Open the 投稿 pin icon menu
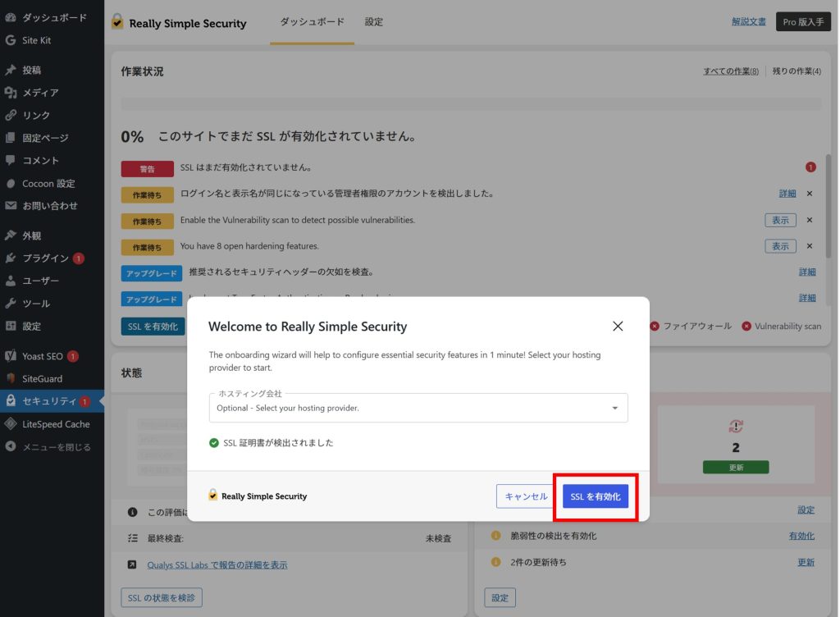 pyautogui.click(x=11, y=71)
